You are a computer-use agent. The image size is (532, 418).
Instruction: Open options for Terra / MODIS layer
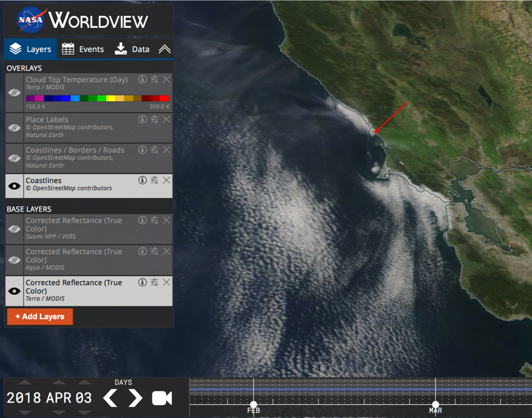click(154, 282)
